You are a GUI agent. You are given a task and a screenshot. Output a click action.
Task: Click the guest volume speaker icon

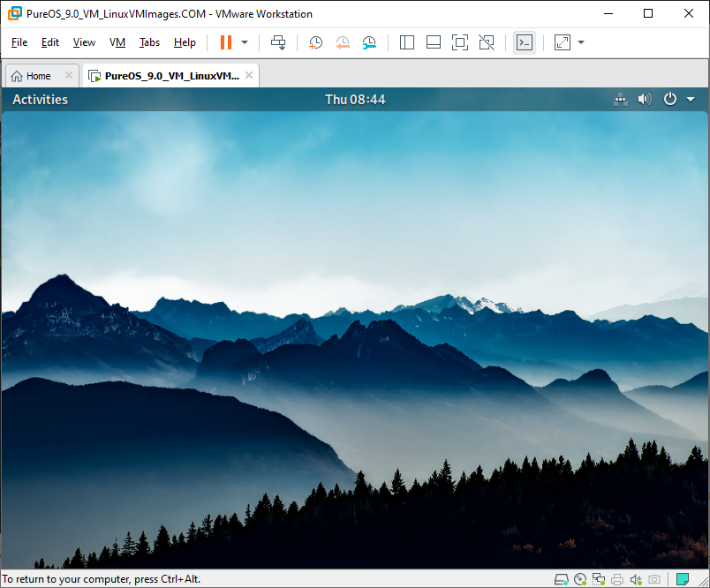[645, 100]
